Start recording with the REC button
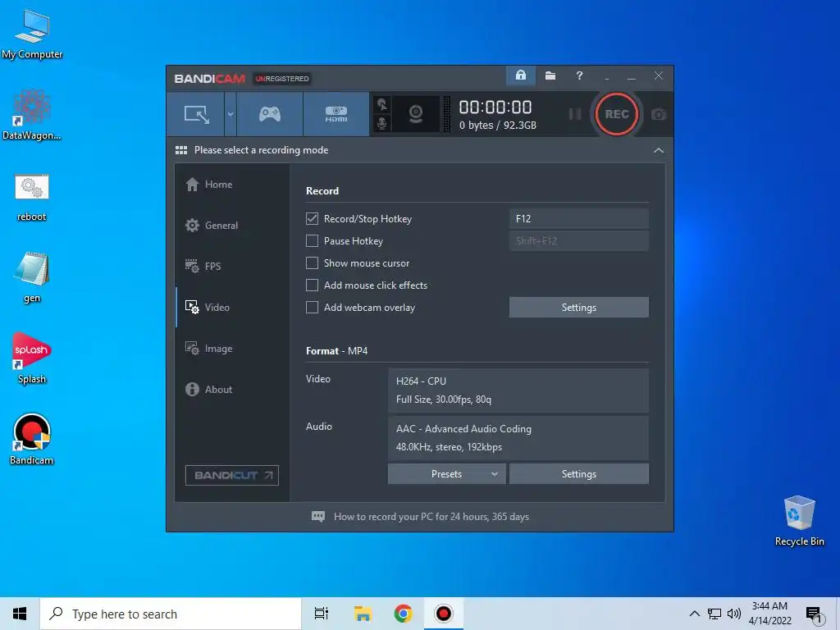Screen dimensions: 840x630 click(x=617, y=114)
